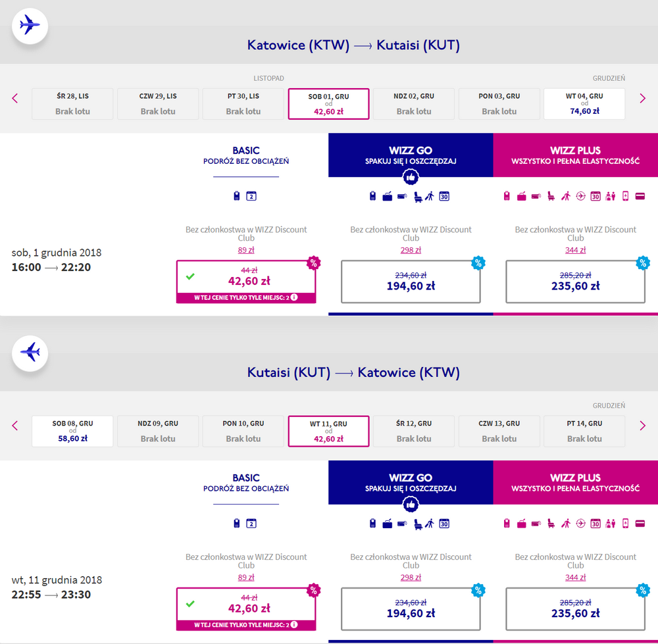
Task: Click the outbound flight airplane icon
Action: 30,26
